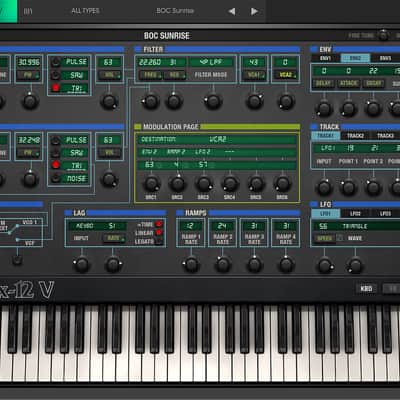Click the upper oscillator VOL button

pyautogui.click(x=109, y=75)
